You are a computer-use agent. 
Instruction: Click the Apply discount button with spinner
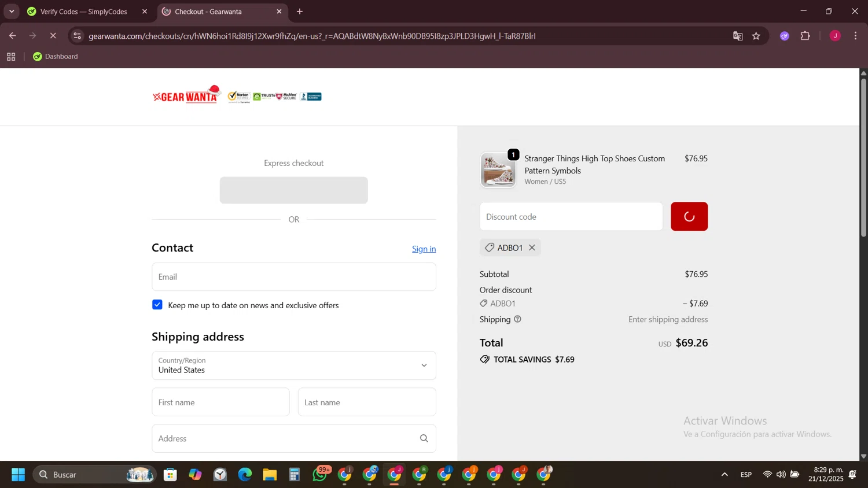click(x=689, y=216)
